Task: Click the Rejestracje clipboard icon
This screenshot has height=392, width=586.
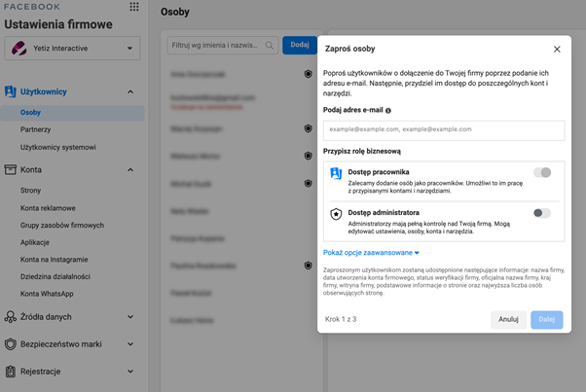Action: [x=11, y=372]
